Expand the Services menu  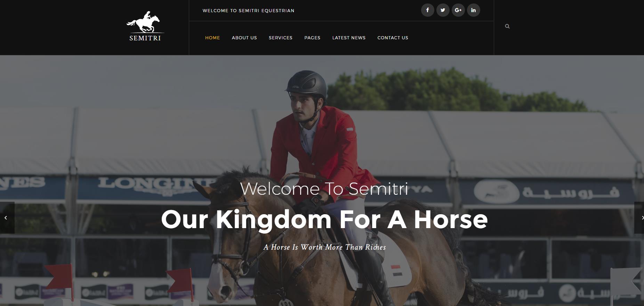pyautogui.click(x=281, y=38)
